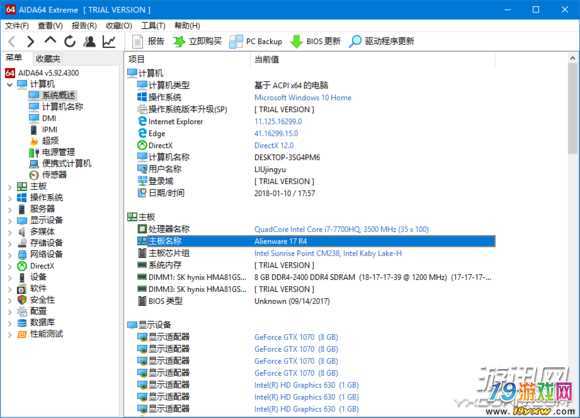Switch to the 收藏夹 tab
The height and width of the screenshot is (418, 580).
(x=48, y=58)
